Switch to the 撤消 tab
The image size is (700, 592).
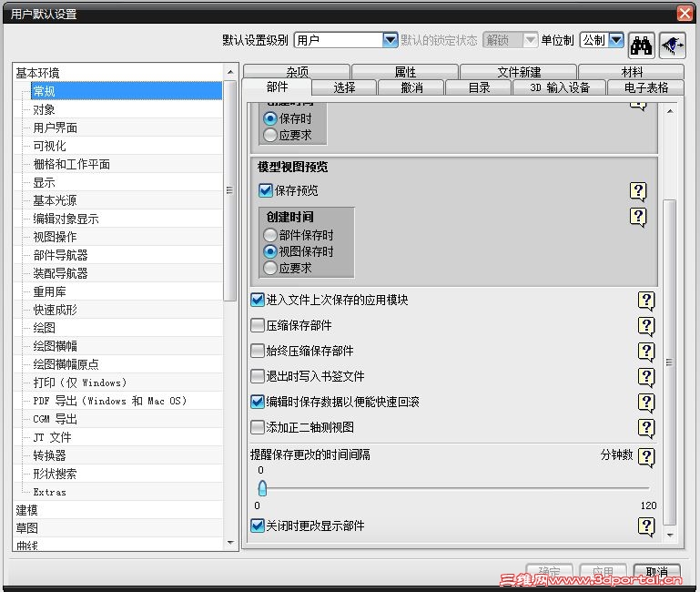click(x=411, y=87)
